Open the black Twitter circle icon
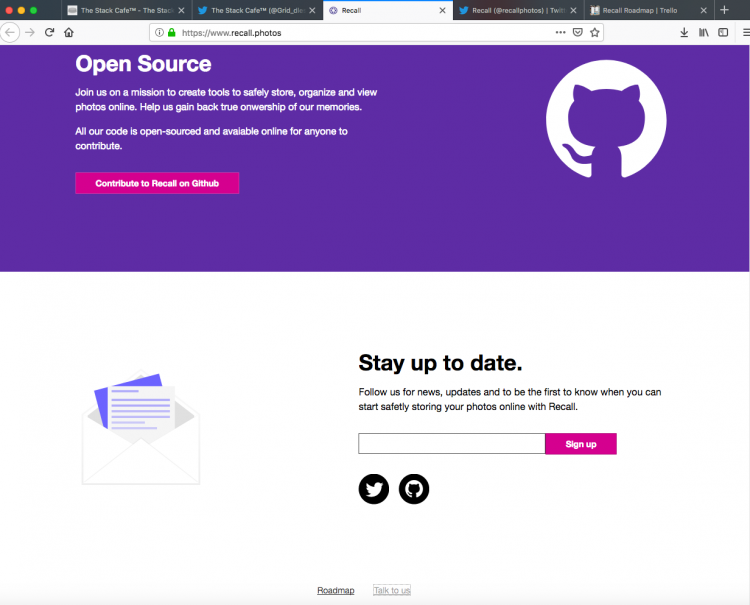This screenshot has width=750, height=605. coord(374,489)
